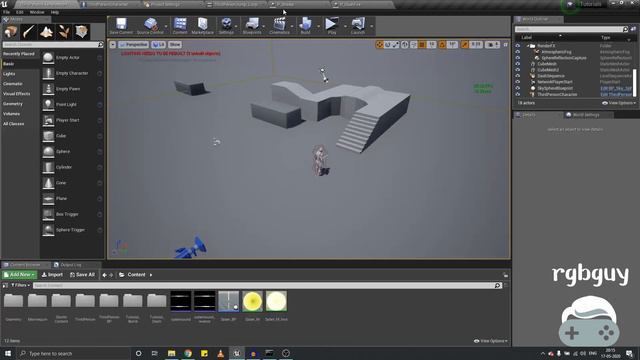Viewport: 640px width, 360px height.
Task: Click the yellow sphere material thumbnail
Action: click(252, 302)
